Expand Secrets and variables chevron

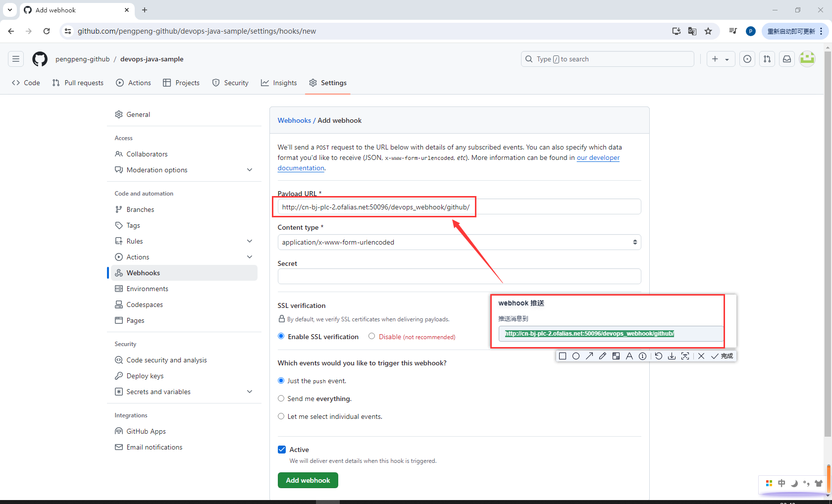[x=250, y=392]
